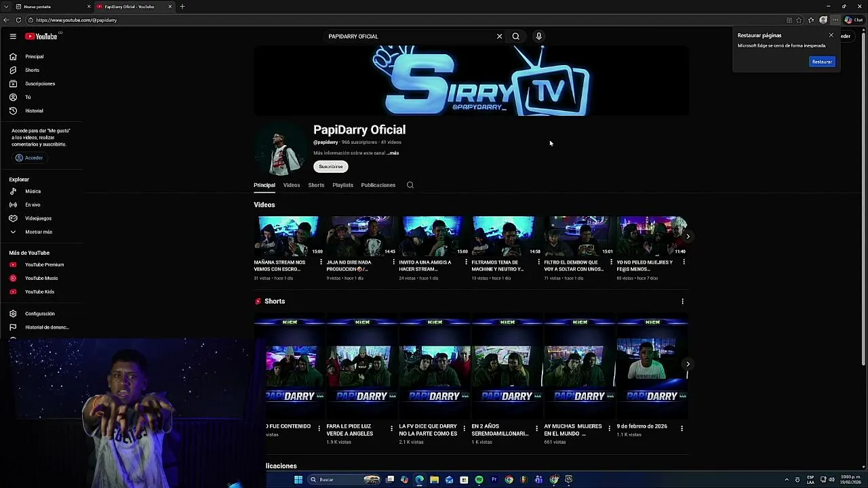Screen dimensions: 868x488
Task: Click Restaurar in restore pages popup
Action: coord(822,62)
